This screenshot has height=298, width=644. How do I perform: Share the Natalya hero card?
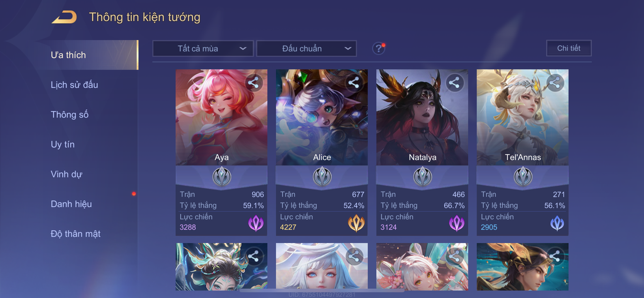[x=454, y=83]
